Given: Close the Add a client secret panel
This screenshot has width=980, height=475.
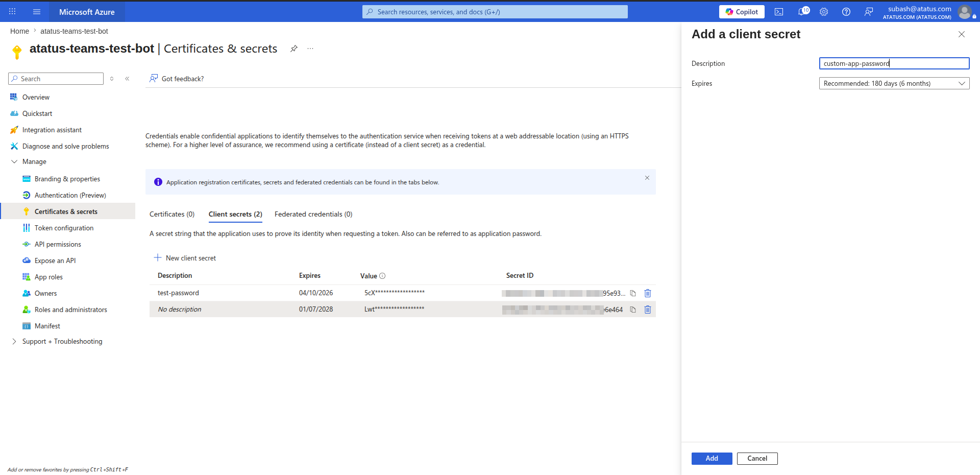Looking at the screenshot, I should pos(962,34).
